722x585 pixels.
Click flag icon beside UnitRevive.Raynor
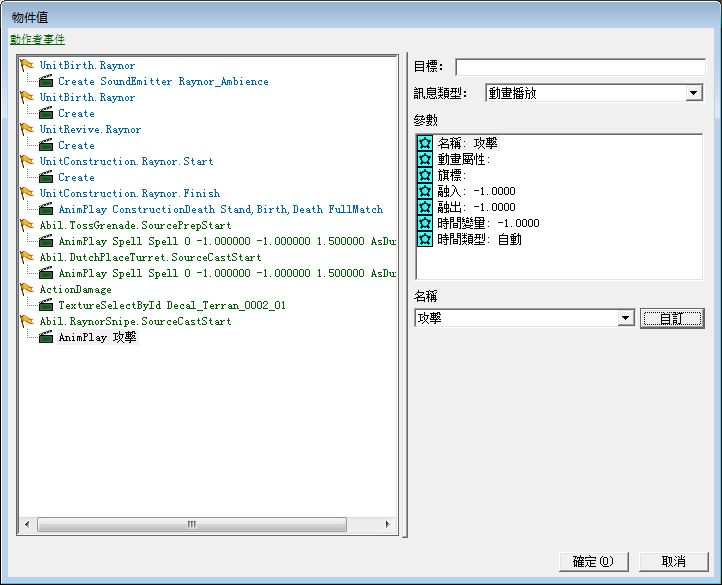27,129
